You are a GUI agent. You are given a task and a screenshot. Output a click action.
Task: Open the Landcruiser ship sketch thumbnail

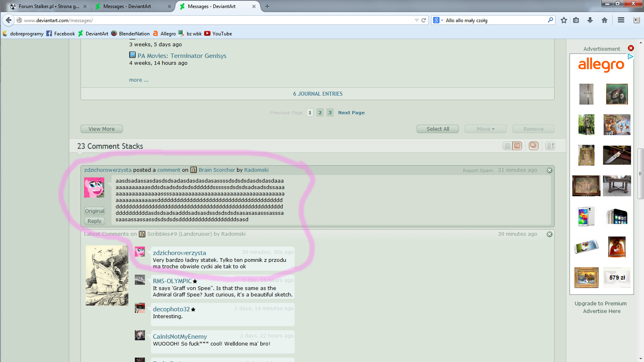tap(107, 276)
